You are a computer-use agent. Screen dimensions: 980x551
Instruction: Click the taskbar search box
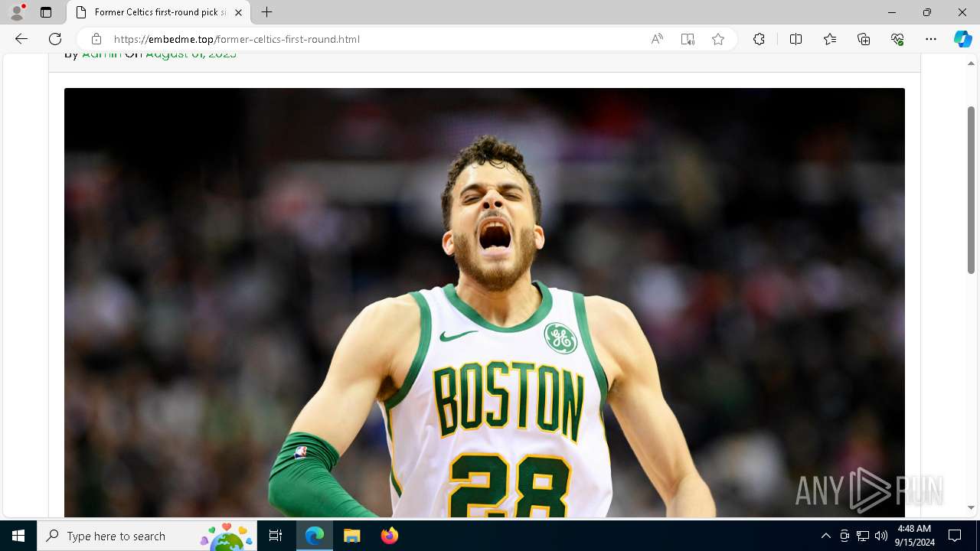[x=147, y=536]
